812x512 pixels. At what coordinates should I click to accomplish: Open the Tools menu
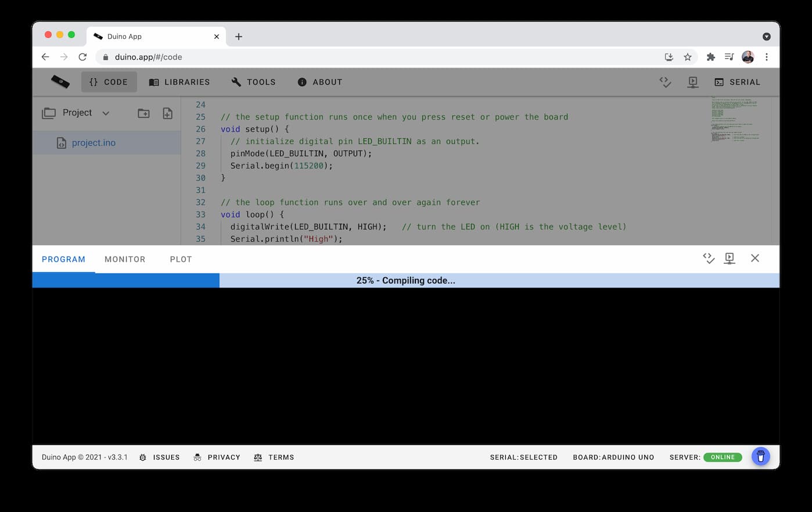pos(253,82)
